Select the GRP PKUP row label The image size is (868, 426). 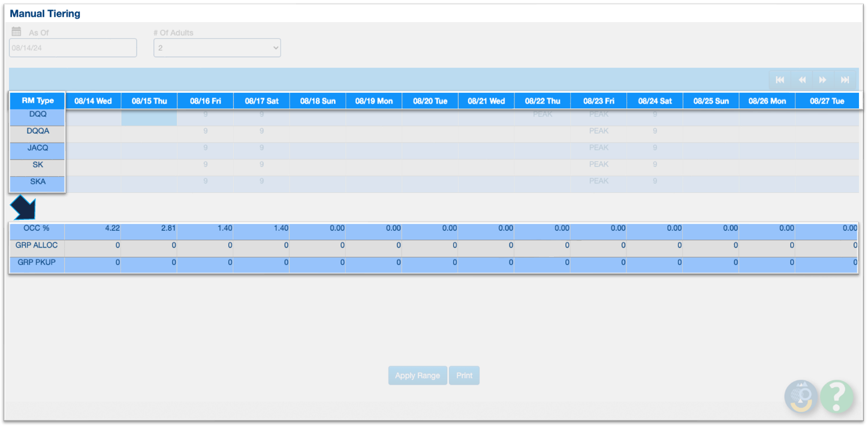pyautogui.click(x=37, y=262)
